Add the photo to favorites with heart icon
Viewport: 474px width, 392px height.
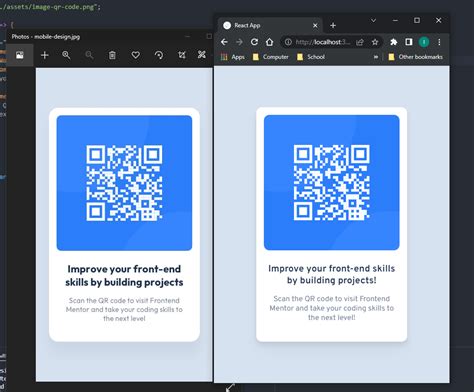[x=135, y=55]
